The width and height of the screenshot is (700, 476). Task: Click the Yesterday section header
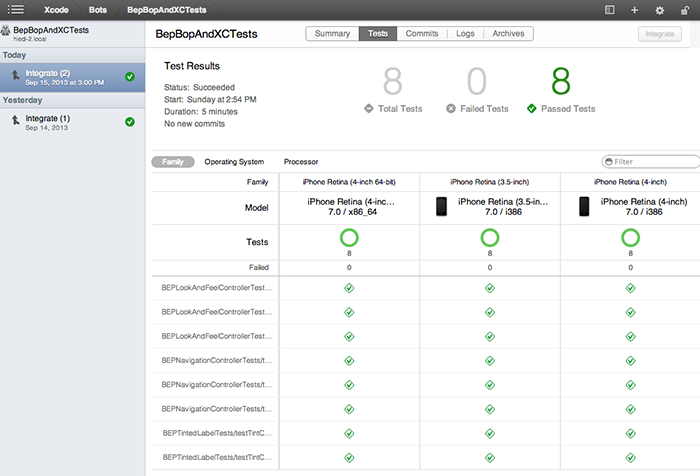72,100
